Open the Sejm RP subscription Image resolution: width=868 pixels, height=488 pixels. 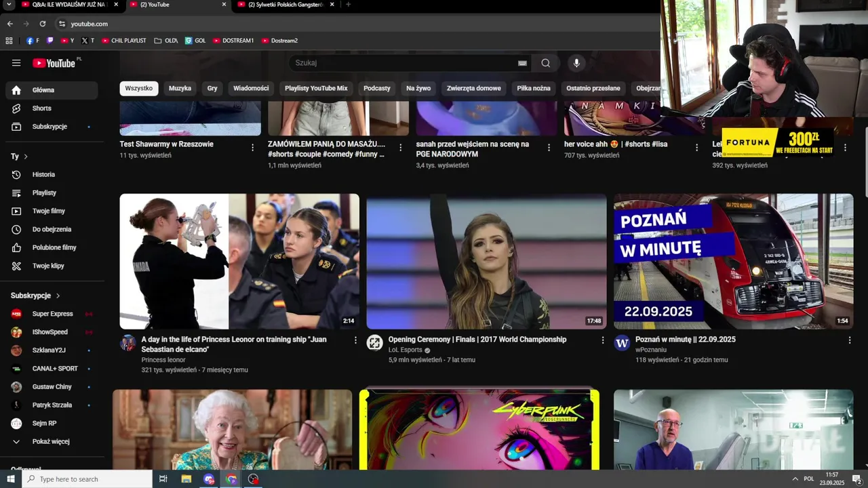pyautogui.click(x=44, y=424)
